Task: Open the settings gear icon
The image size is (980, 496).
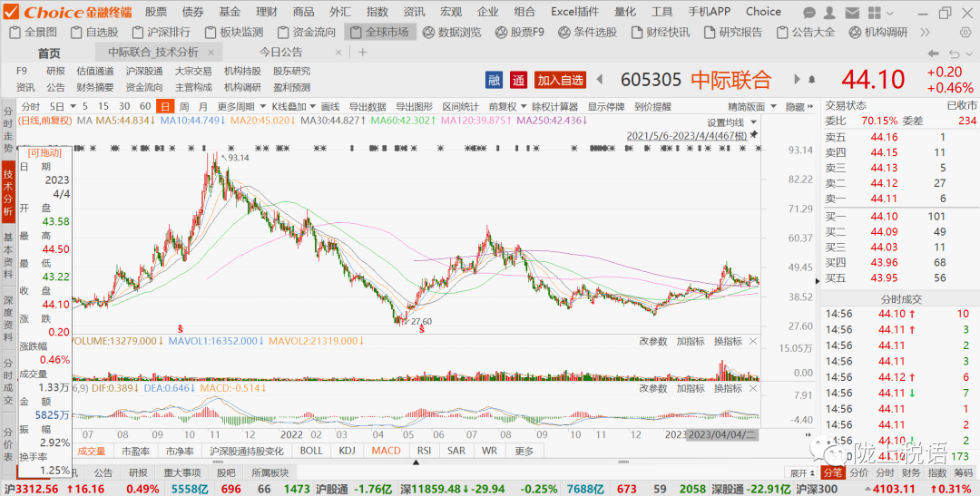Action: [x=965, y=34]
